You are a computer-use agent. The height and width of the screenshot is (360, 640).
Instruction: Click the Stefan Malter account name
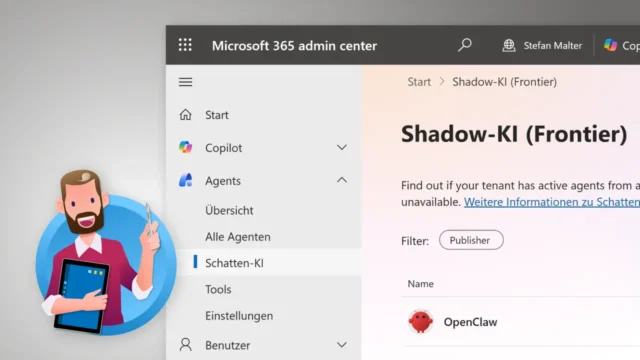click(x=553, y=45)
